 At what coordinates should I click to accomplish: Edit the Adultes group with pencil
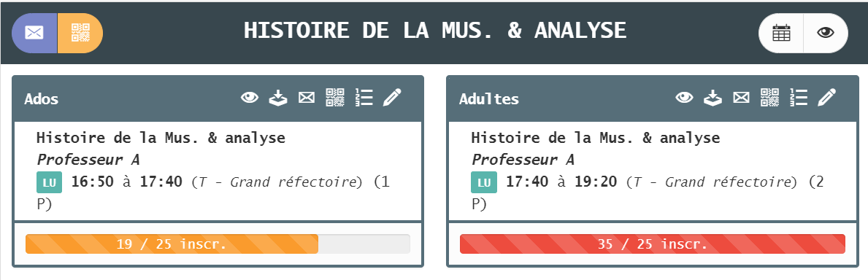(827, 98)
